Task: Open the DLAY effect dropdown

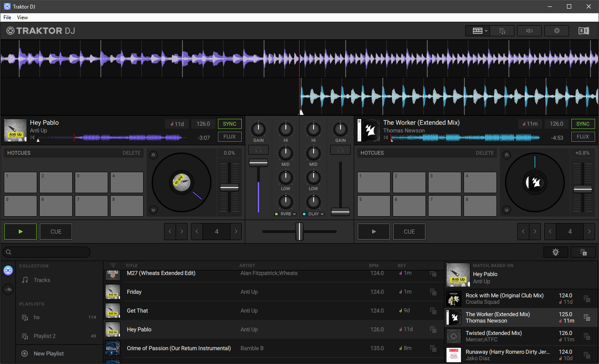Action: 316,214
